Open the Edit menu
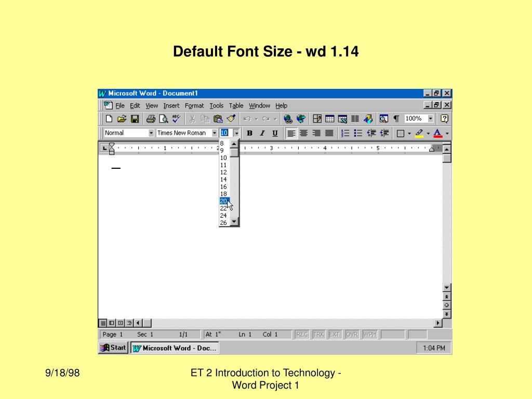Image resolution: width=532 pixels, height=399 pixels. point(135,105)
